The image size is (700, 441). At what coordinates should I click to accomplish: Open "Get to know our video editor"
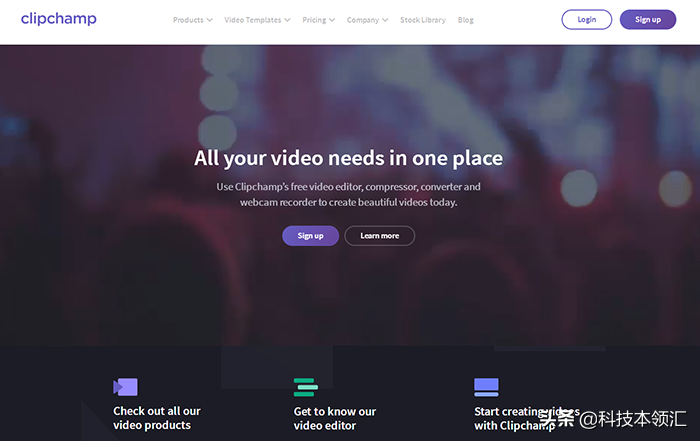pyautogui.click(x=334, y=418)
